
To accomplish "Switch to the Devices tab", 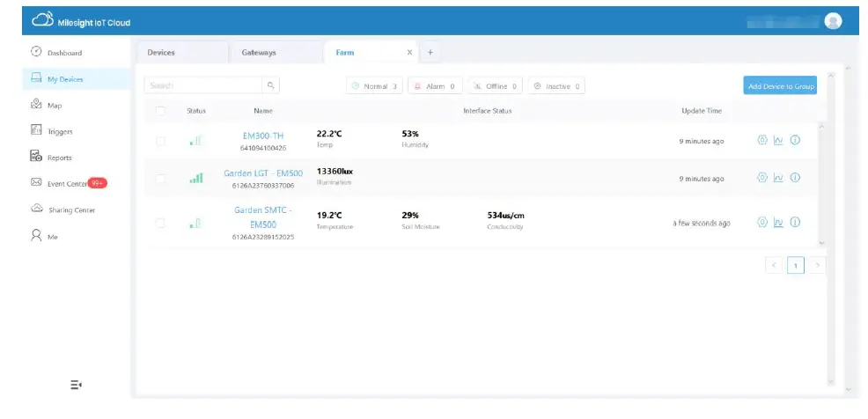I will (x=182, y=52).
